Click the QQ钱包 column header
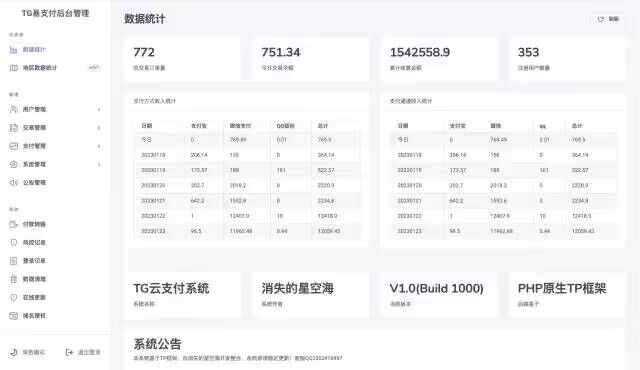 [x=286, y=126]
